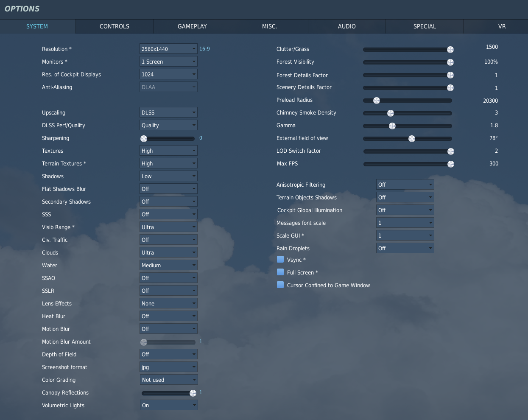Click the Preload Radius value 20300
Screen dimensions: 528x420
coord(490,101)
